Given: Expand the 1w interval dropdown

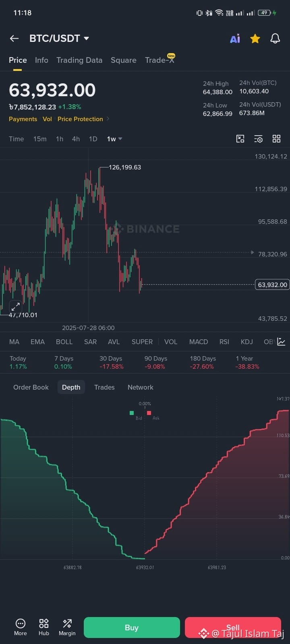Looking at the screenshot, I should [114, 139].
